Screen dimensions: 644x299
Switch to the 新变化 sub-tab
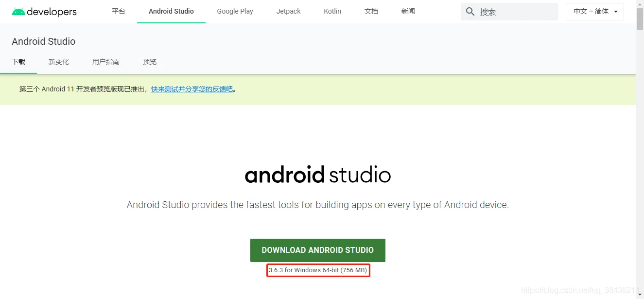coord(59,62)
